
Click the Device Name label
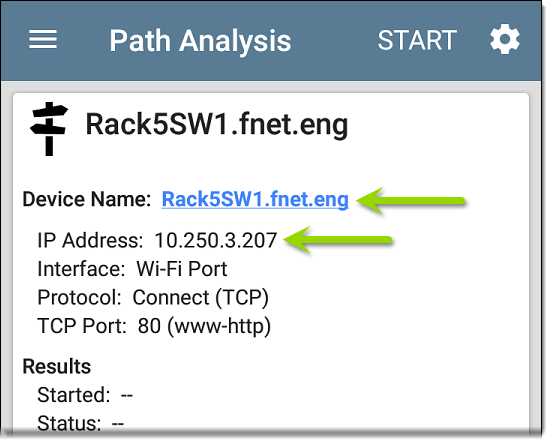click(x=87, y=199)
